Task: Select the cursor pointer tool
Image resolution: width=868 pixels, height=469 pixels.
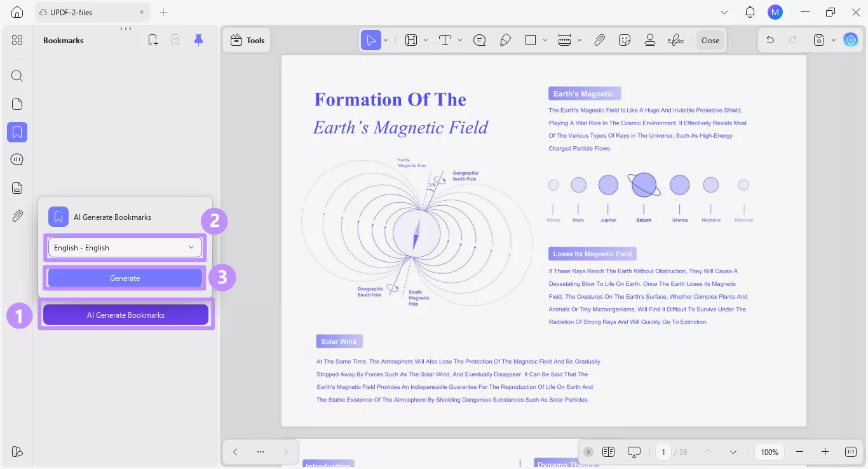Action: click(x=370, y=40)
